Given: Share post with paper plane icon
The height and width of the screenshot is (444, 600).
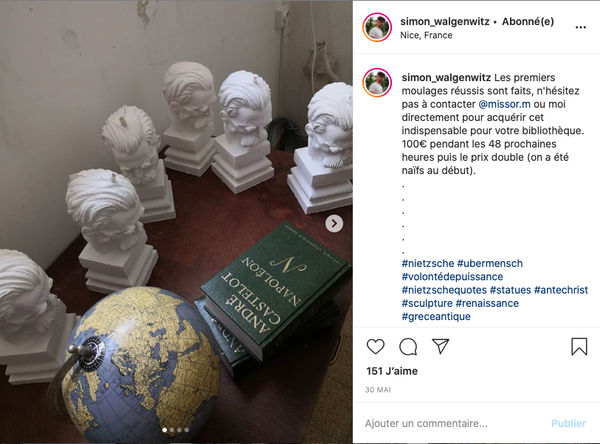Looking at the screenshot, I should pyautogui.click(x=440, y=346).
